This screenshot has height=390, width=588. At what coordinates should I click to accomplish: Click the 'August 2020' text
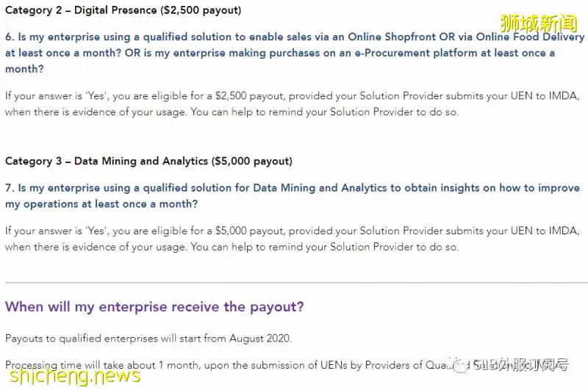[260, 339]
